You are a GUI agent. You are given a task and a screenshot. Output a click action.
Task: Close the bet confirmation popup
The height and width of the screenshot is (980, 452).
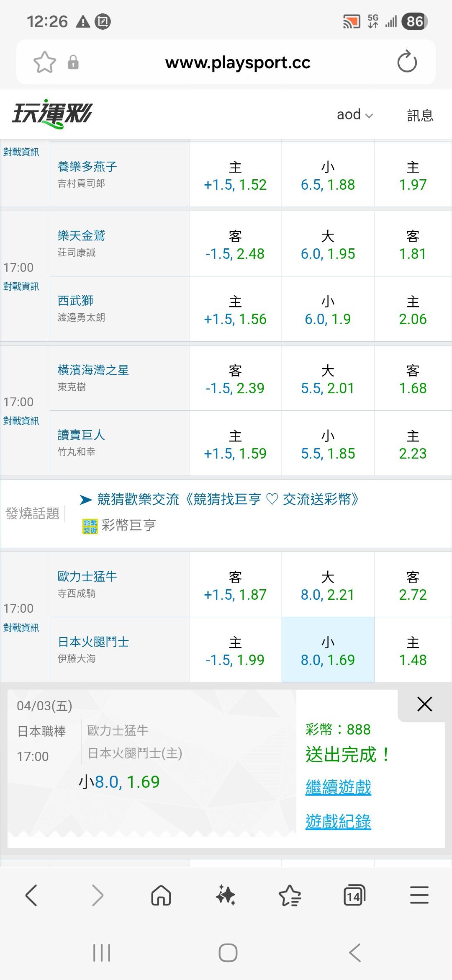[424, 704]
